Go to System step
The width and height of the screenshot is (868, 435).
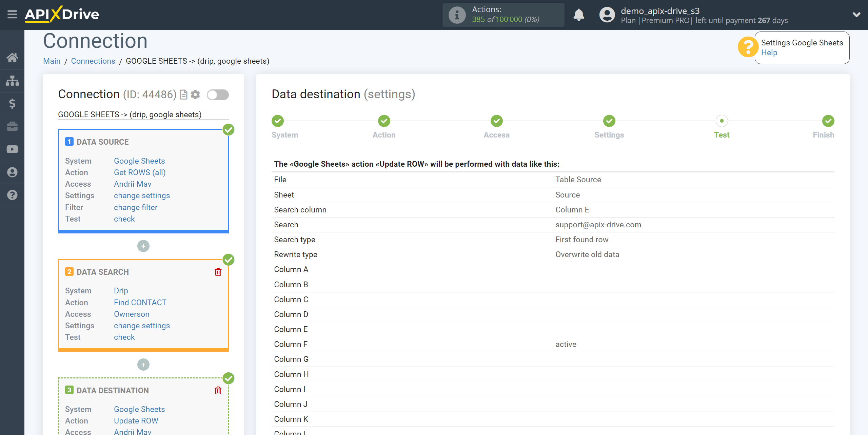(278, 121)
